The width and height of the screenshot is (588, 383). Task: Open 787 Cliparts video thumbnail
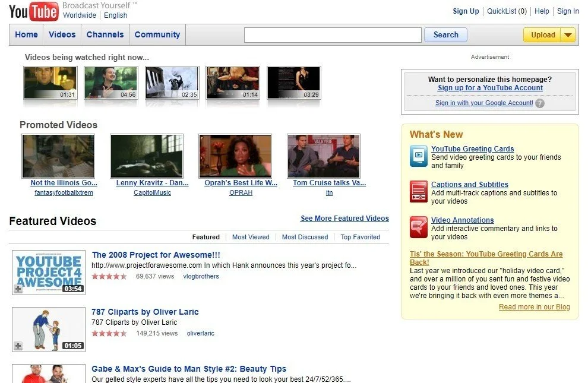tap(49, 330)
